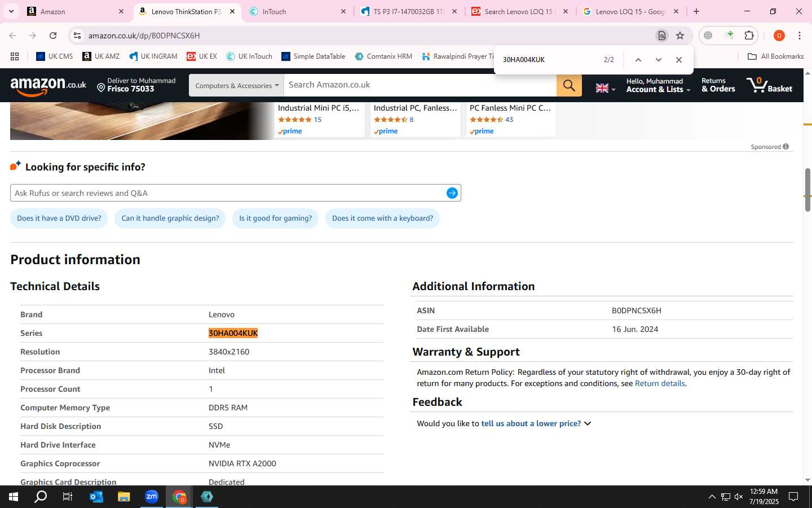Viewport: 812px width, 508px height.
Task: Close the Lenovo ThinkStation tab
Action: [x=232, y=11]
